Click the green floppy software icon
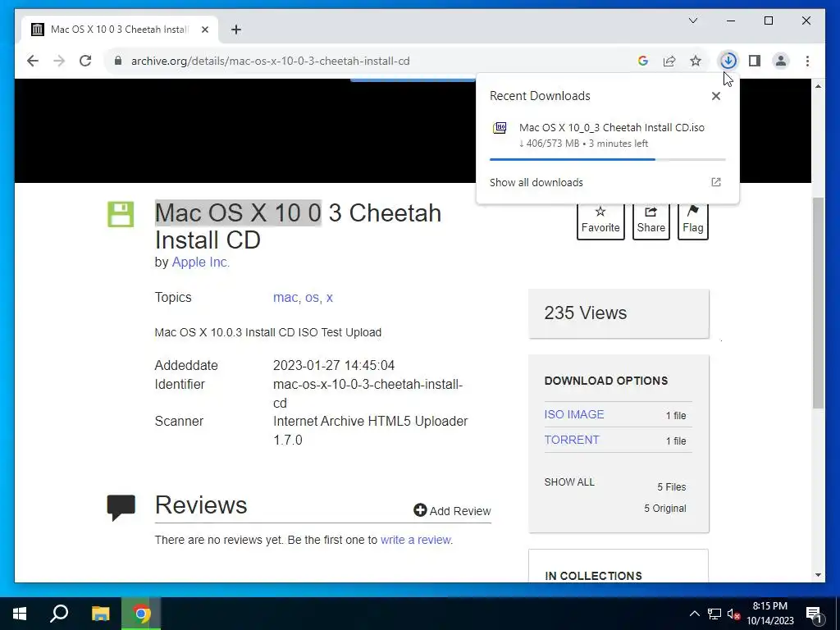The height and width of the screenshot is (630, 840). pos(121,214)
